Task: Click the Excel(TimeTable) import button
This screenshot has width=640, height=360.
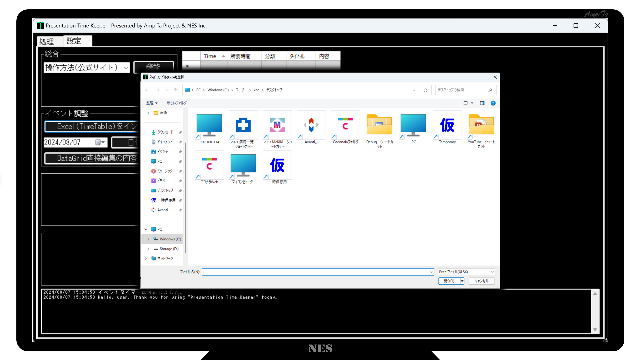Action: click(x=92, y=127)
